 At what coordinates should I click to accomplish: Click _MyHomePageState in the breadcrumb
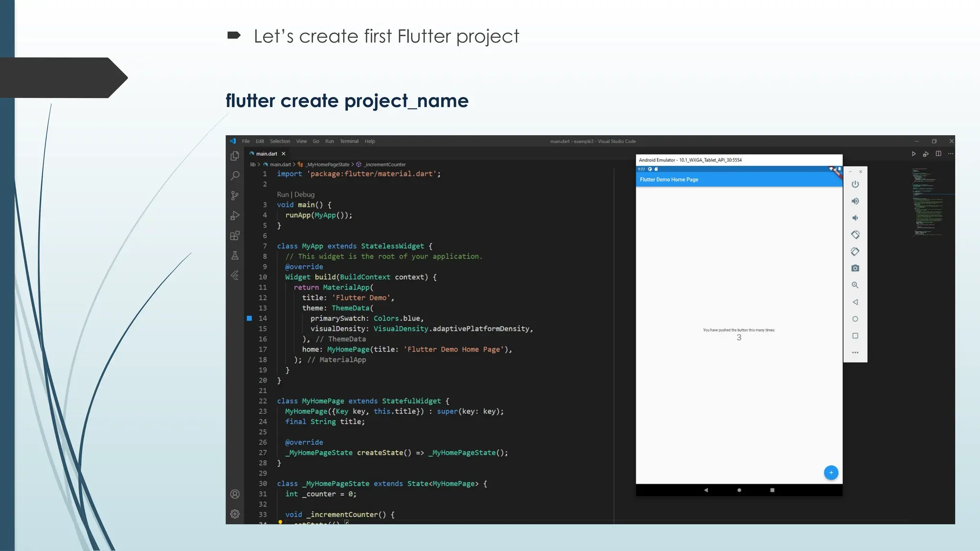click(328, 164)
